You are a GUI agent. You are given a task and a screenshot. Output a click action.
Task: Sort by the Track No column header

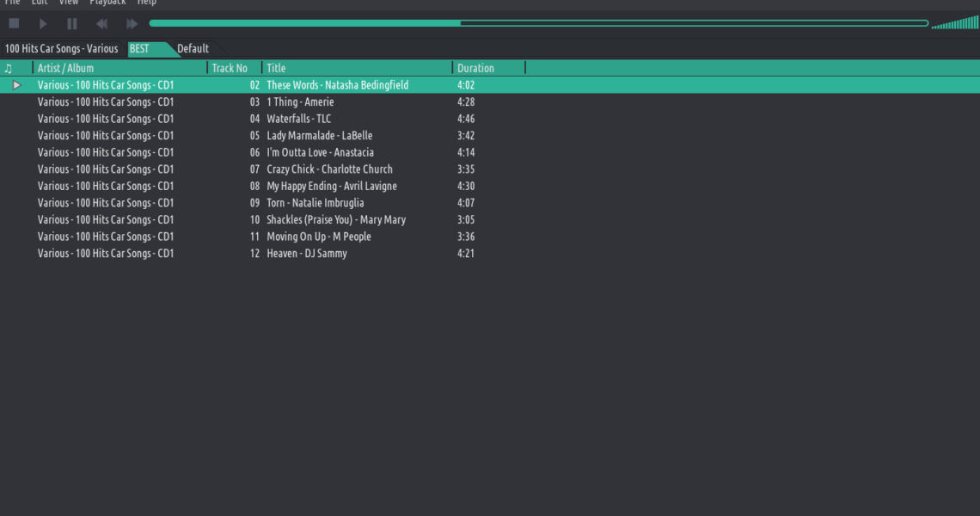pos(230,68)
